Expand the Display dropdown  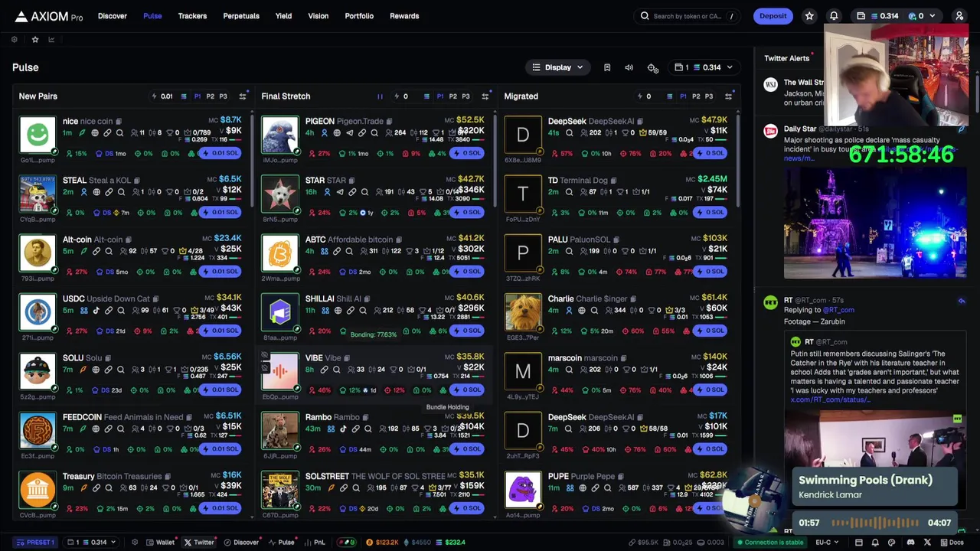coord(558,67)
